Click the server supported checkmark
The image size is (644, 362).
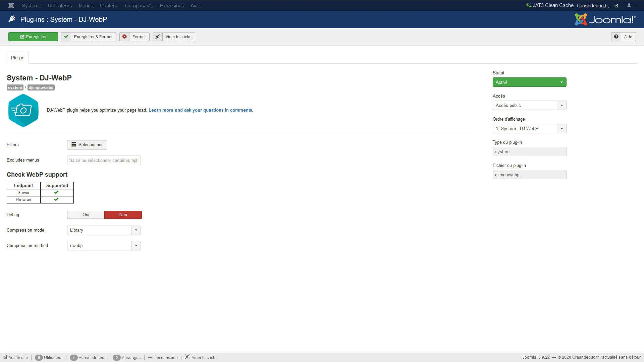tap(56, 192)
